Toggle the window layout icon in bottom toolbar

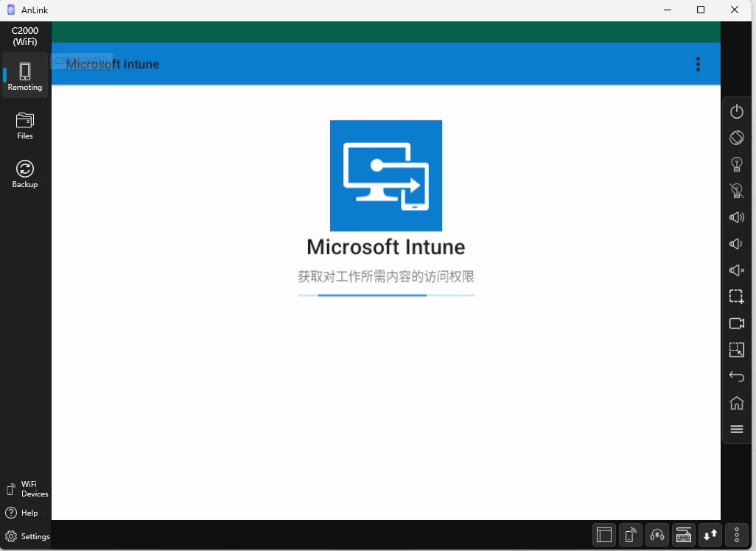604,535
